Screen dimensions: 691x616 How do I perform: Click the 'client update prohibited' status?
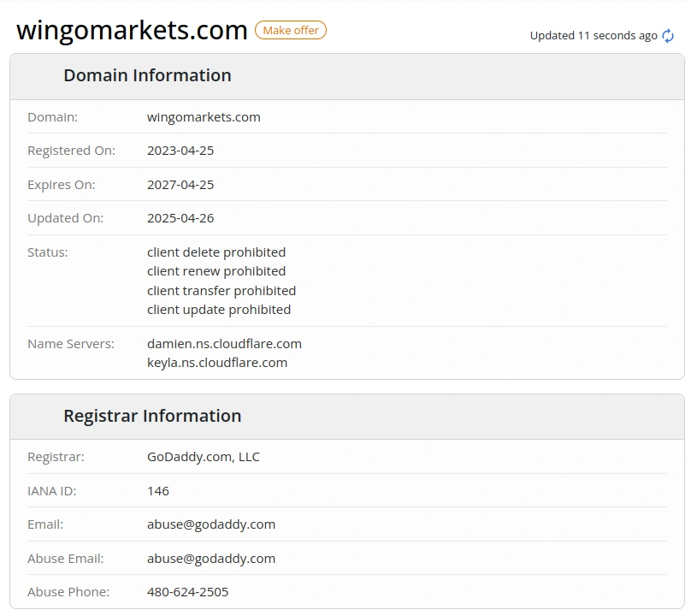(x=219, y=310)
